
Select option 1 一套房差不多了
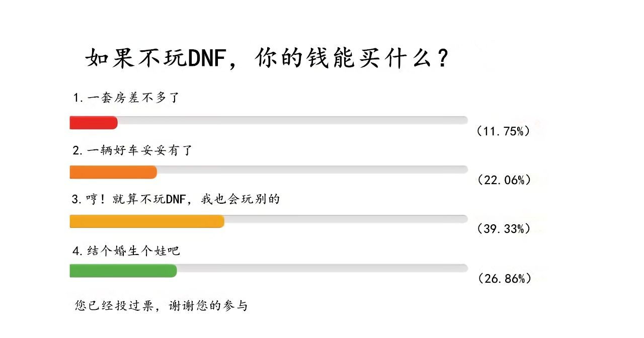tap(126, 98)
